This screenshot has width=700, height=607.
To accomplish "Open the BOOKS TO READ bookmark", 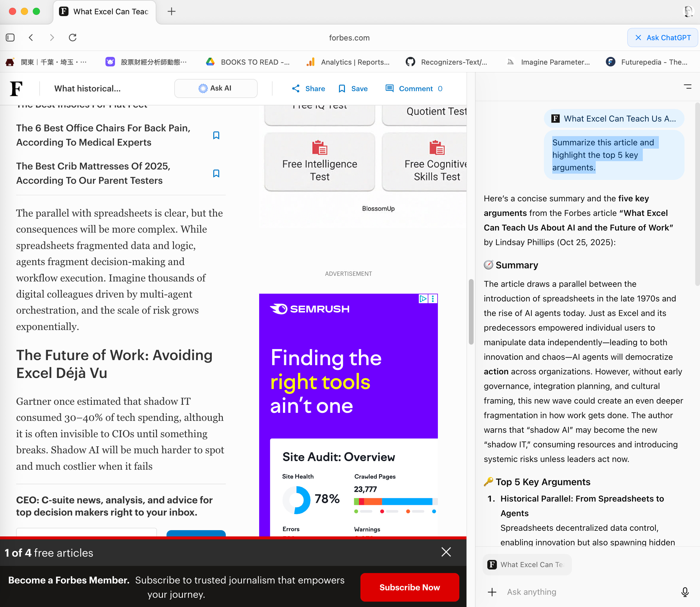I will click(x=248, y=62).
